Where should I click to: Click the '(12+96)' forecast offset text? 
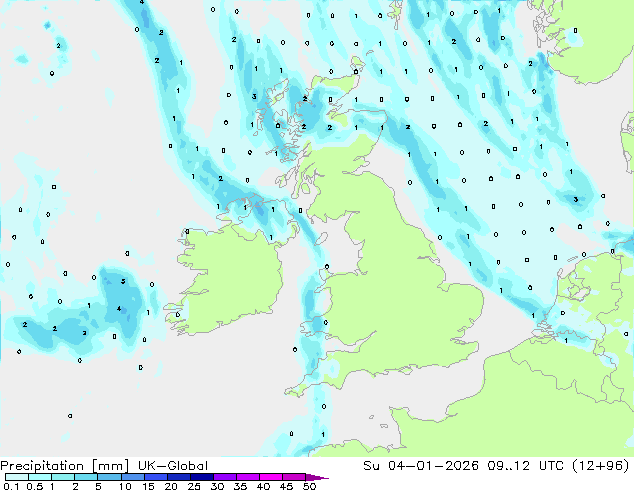pyautogui.click(x=601, y=466)
